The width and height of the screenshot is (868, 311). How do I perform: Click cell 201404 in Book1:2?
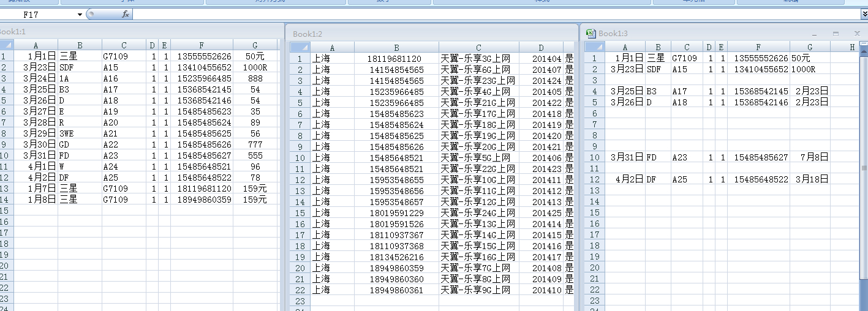pyautogui.click(x=541, y=59)
